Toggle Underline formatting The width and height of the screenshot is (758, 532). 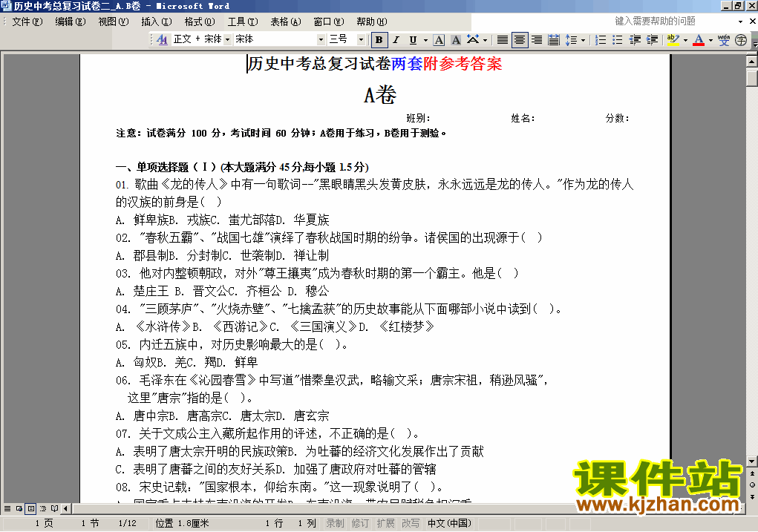pyautogui.click(x=413, y=39)
